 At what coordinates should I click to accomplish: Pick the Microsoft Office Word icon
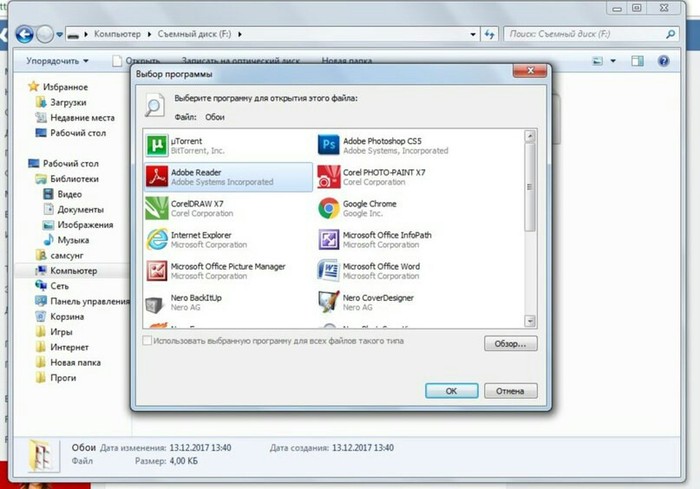click(329, 271)
